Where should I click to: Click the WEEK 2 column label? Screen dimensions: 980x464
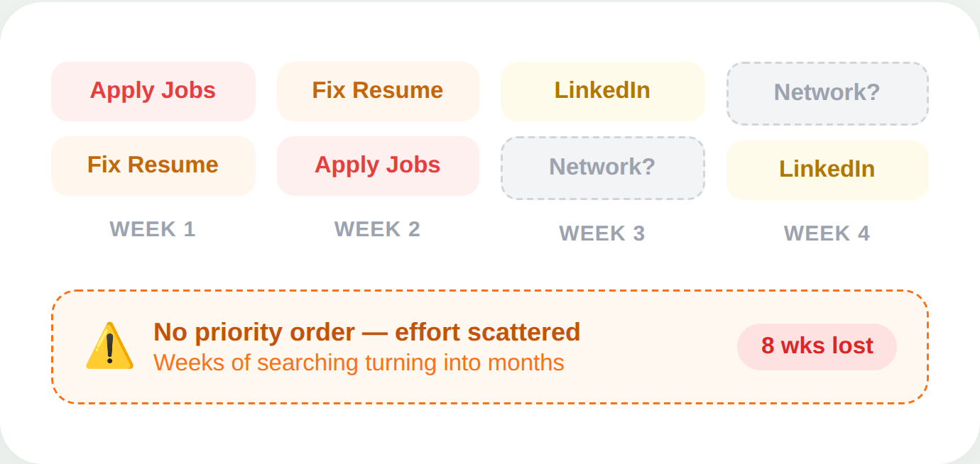coord(378,229)
